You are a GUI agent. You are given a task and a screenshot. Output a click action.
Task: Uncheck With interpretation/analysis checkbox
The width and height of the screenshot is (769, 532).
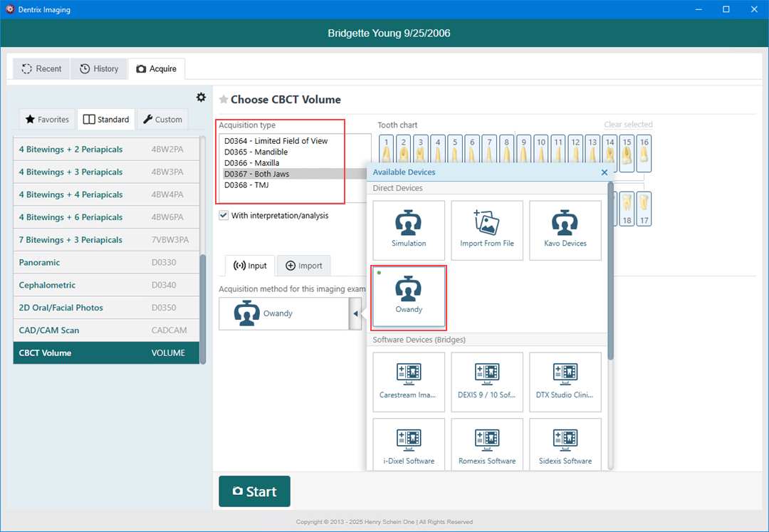224,215
